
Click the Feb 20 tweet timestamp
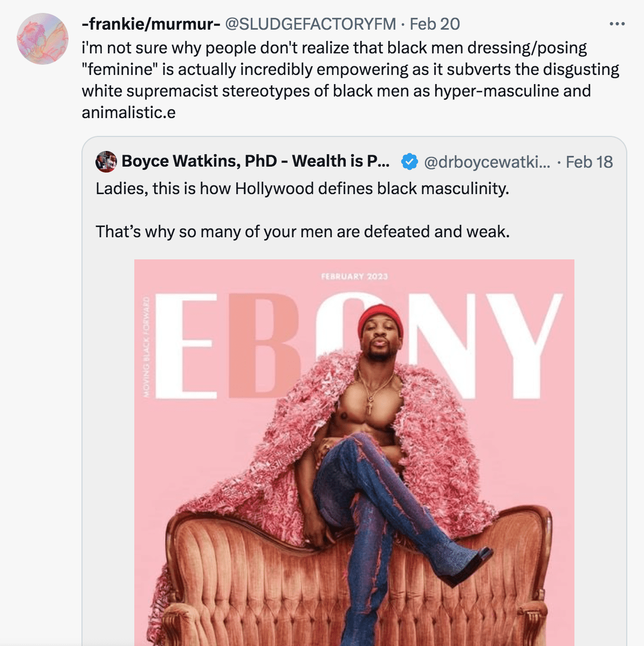435,24
